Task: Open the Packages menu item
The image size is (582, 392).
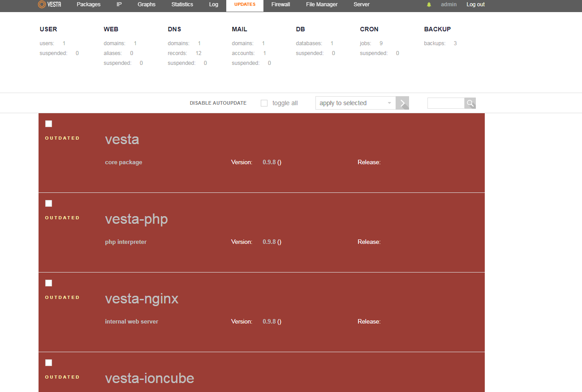Action: (x=89, y=4)
